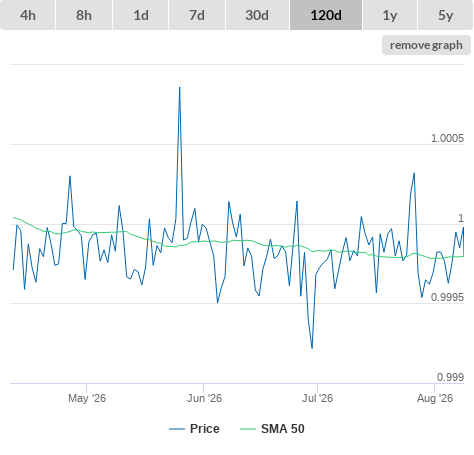Image resolution: width=474 pixels, height=455 pixels.
Task: Show the 5y time range
Action: [445, 15]
